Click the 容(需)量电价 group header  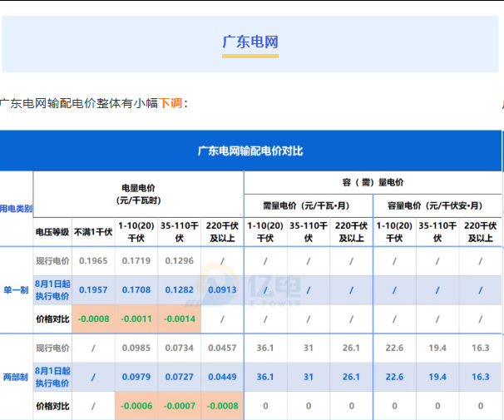point(373,182)
